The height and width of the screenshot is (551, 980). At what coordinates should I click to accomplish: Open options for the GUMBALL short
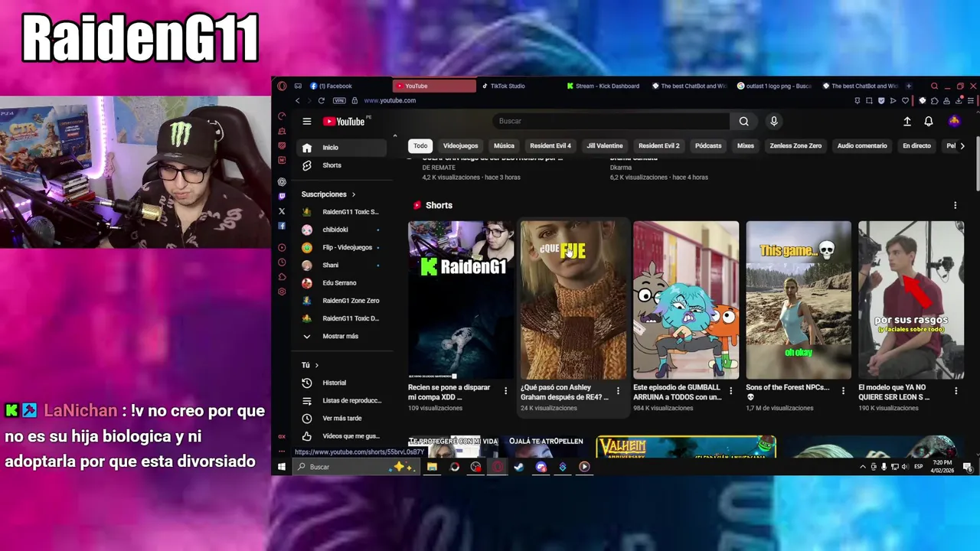coord(730,391)
